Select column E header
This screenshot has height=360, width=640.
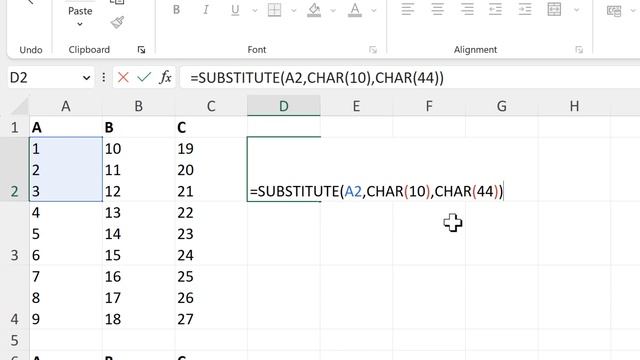point(356,106)
